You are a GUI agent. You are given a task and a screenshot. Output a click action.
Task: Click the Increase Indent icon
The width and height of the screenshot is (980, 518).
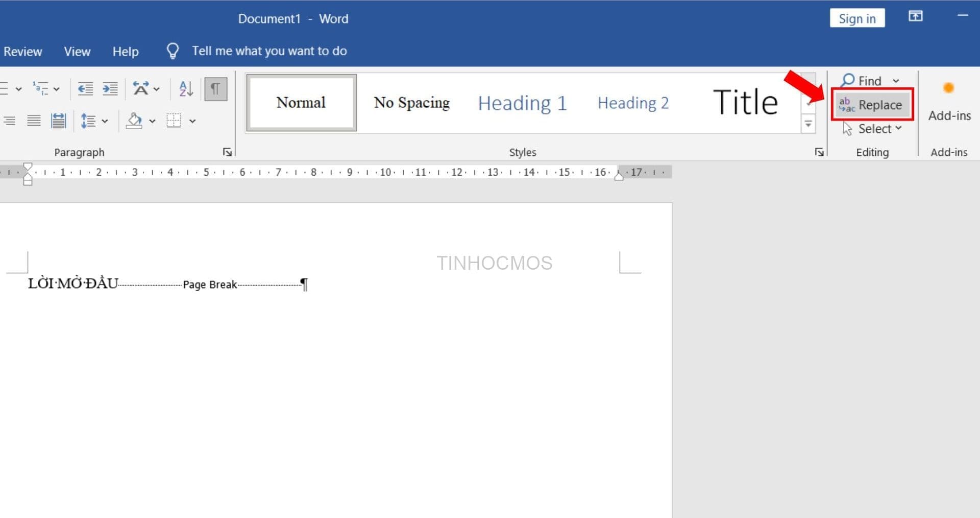click(110, 88)
